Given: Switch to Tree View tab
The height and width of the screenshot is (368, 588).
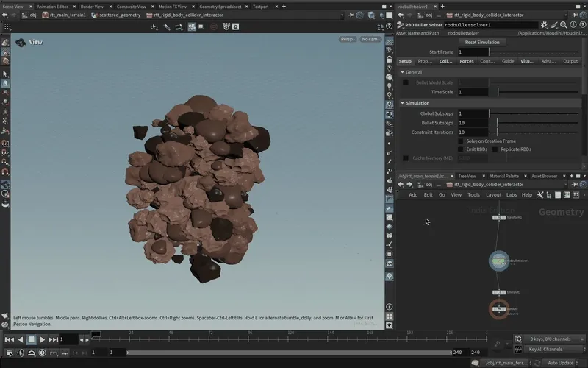Looking at the screenshot, I should tap(467, 176).
